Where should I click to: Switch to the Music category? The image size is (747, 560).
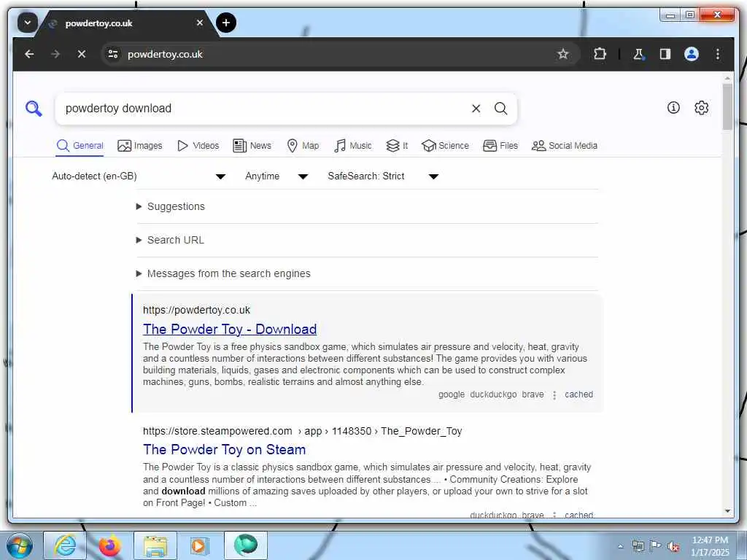click(x=353, y=146)
